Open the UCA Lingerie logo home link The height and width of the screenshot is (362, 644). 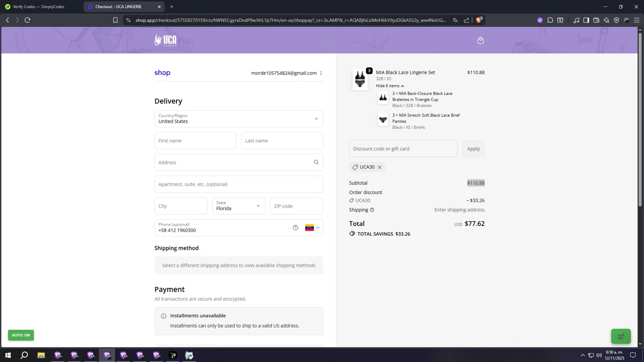165,40
